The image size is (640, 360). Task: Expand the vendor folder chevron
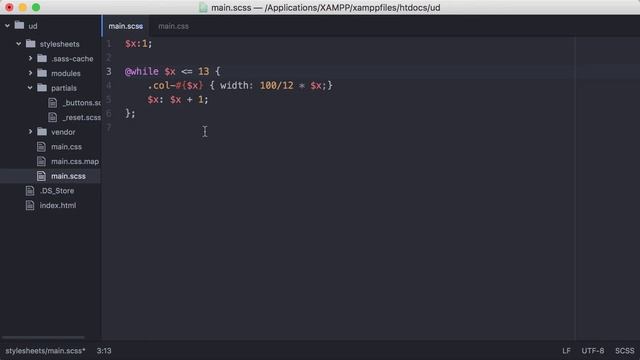click(30, 132)
